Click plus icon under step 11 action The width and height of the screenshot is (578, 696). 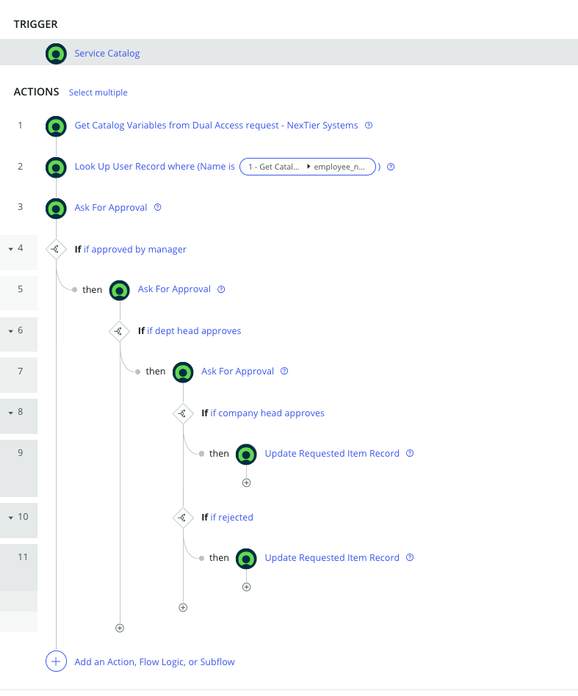point(246,587)
